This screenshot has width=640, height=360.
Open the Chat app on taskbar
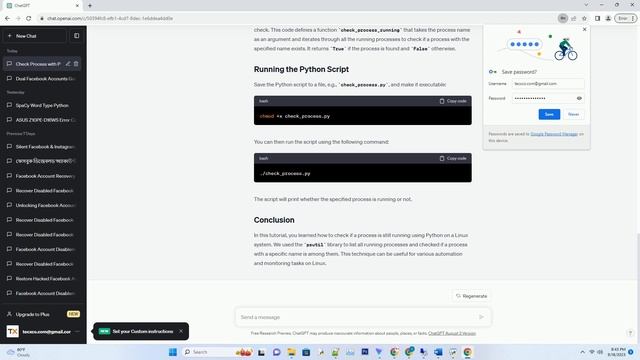click(x=277, y=352)
